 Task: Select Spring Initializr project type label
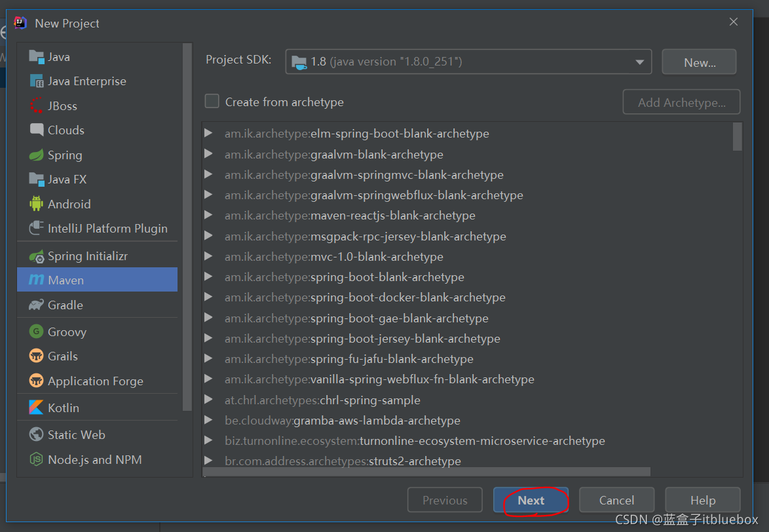88,256
